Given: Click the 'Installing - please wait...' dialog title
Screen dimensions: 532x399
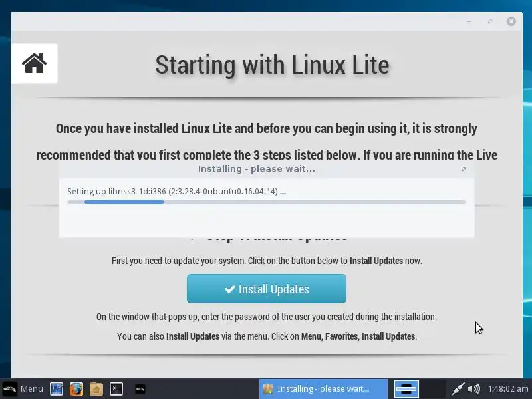Looking at the screenshot, I should coord(257,169).
